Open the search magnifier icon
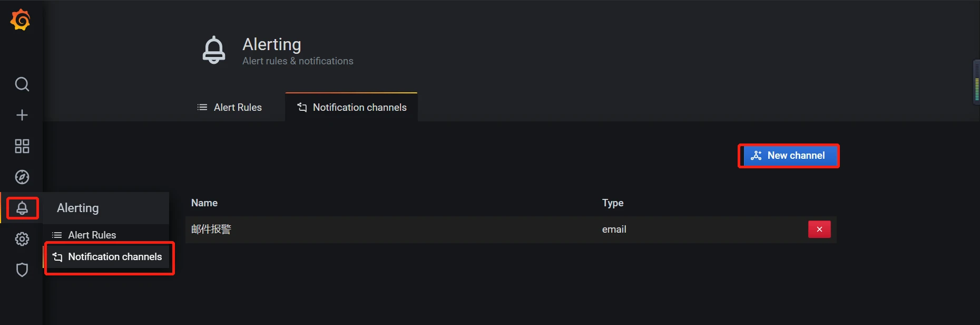The height and width of the screenshot is (325, 980). pyautogui.click(x=22, y=84)
